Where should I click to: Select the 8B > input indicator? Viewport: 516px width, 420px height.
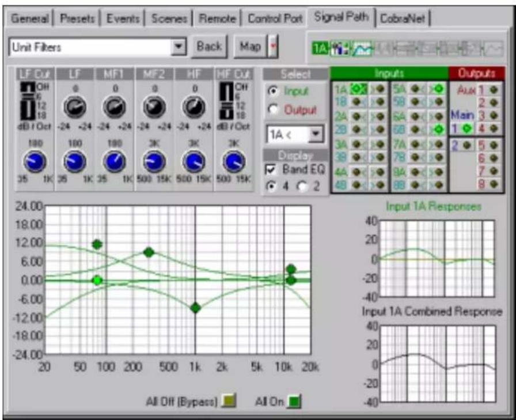click(x=438, y=185)
